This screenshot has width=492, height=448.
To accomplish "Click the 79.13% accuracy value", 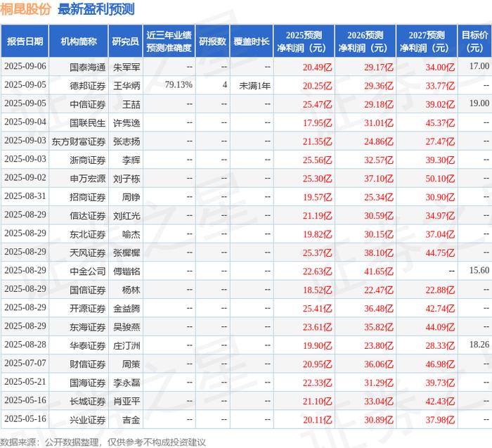I will click(179, 85).
